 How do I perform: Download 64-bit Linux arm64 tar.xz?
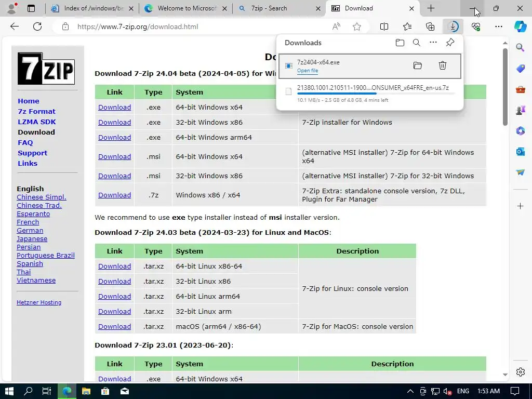tap(114, 296)
